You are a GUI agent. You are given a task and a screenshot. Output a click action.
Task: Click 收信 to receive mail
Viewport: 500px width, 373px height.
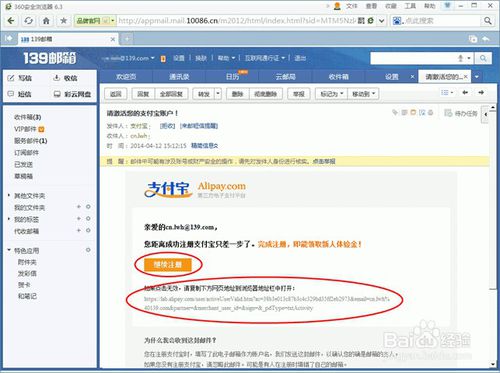65,78
